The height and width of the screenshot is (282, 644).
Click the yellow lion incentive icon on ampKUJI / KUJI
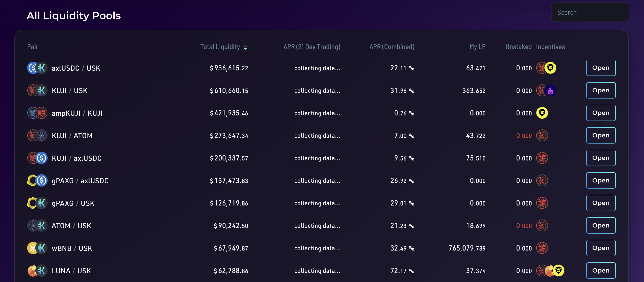[542, 113]
